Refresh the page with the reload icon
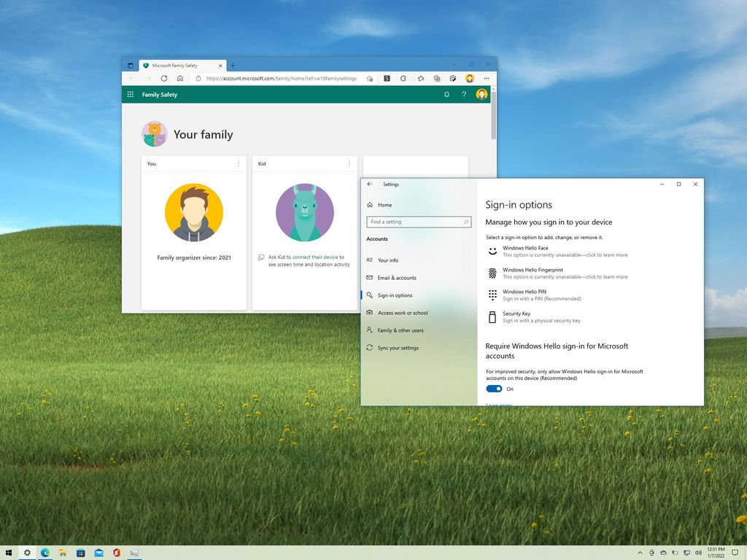The height and width of the screenshot is (560, 747). [x=163, y=78]
